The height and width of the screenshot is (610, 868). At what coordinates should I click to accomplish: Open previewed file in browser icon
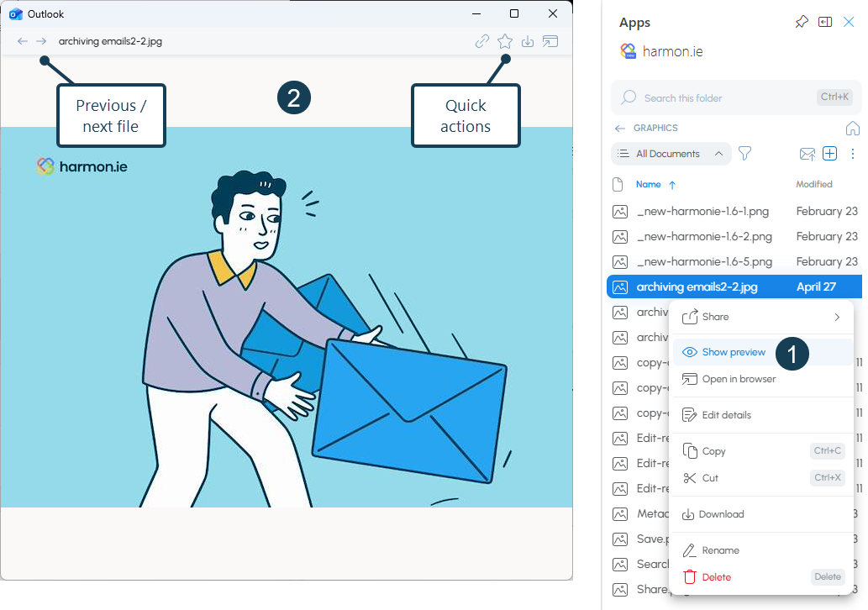[x=550, y=41]
